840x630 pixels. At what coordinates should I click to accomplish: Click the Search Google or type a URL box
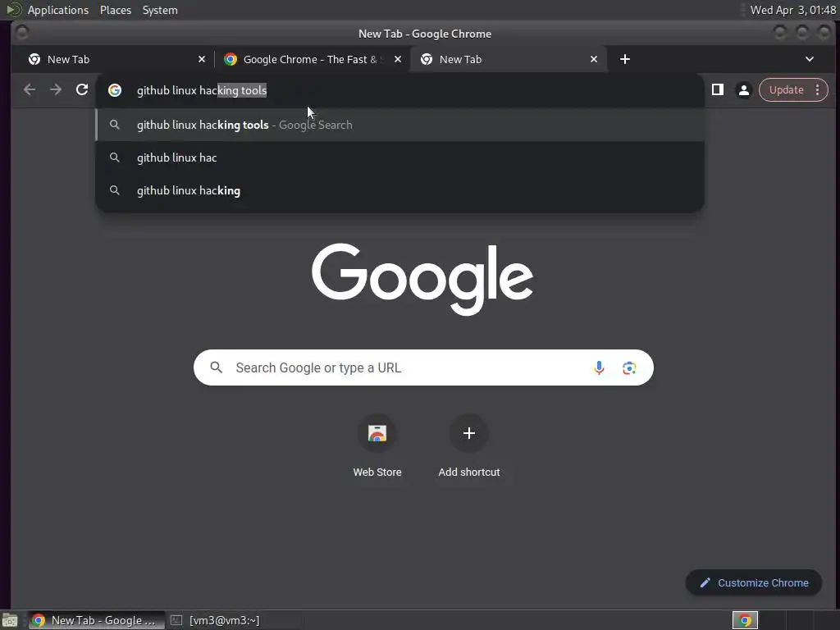click(x=423, y=367)
